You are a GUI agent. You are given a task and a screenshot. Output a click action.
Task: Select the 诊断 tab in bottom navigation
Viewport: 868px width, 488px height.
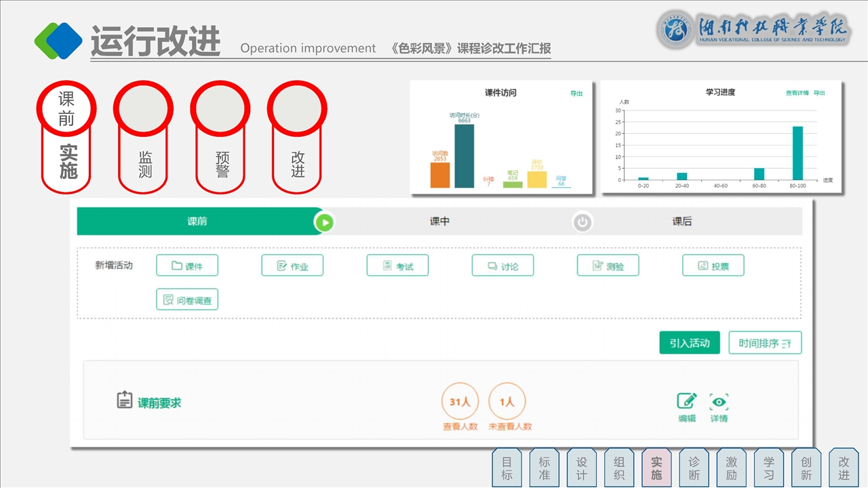(x=694, y=468)
